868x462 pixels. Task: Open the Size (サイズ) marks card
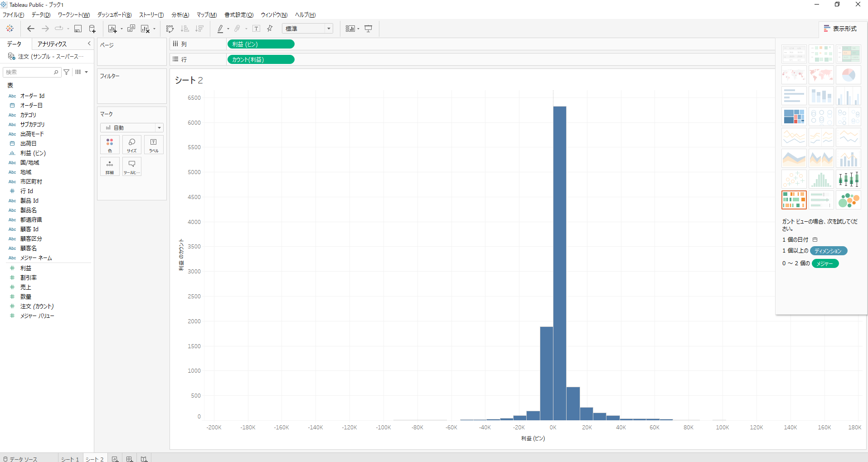click(x=131, y=145)
